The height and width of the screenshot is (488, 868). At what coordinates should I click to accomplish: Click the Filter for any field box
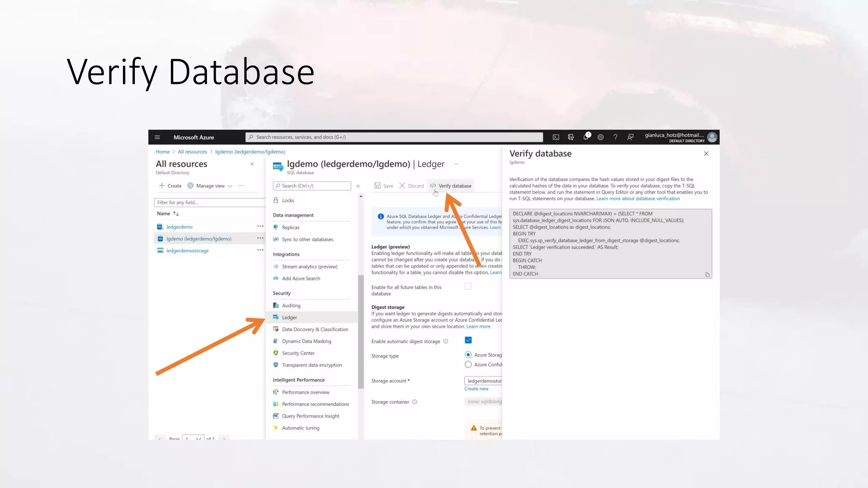210,202
